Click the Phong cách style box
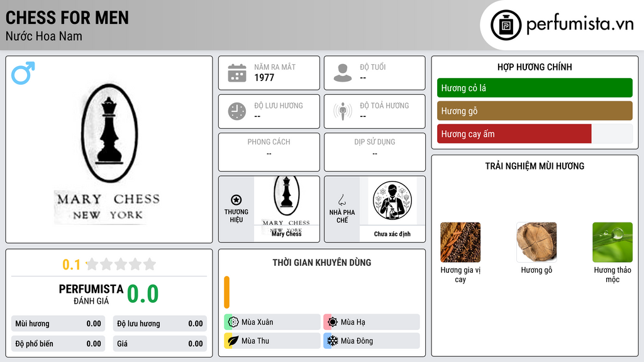Screen dimensions: 644x362 (x=269, y=152)
